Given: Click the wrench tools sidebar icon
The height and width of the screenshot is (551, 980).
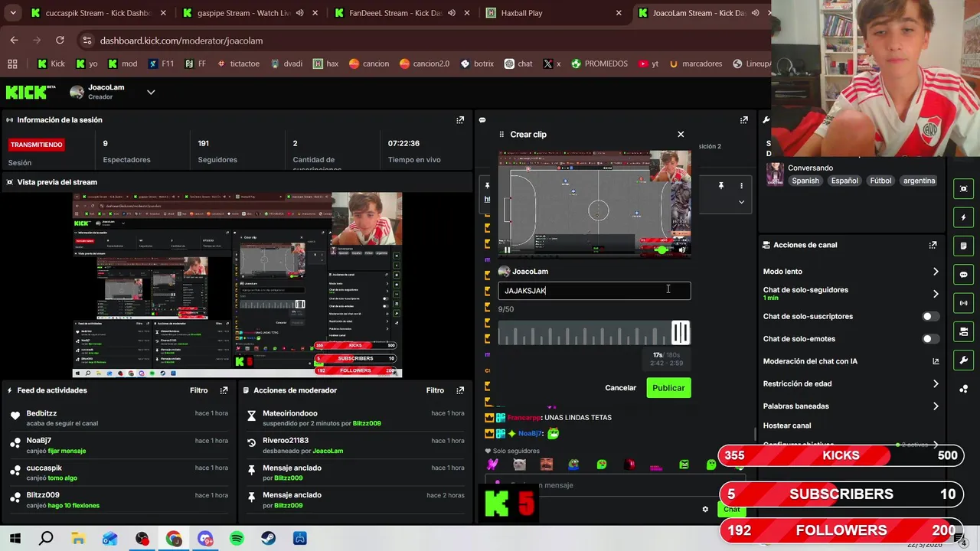Looking at the screenshot, I should [x=963, y=360].
